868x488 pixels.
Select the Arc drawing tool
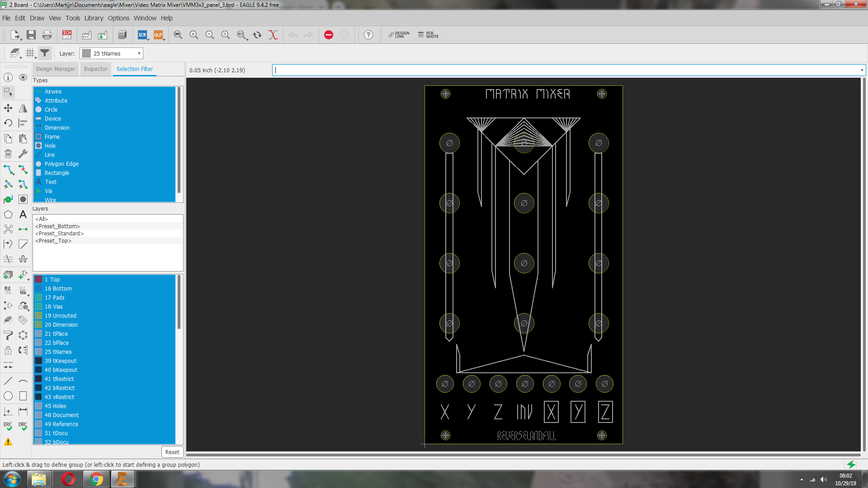23,381
